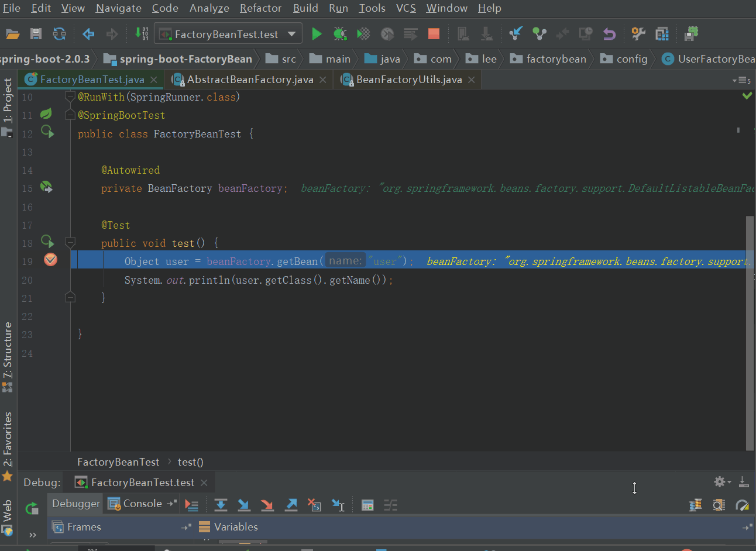Click test() in the editor breadcrumb bar

coord(191,462)
